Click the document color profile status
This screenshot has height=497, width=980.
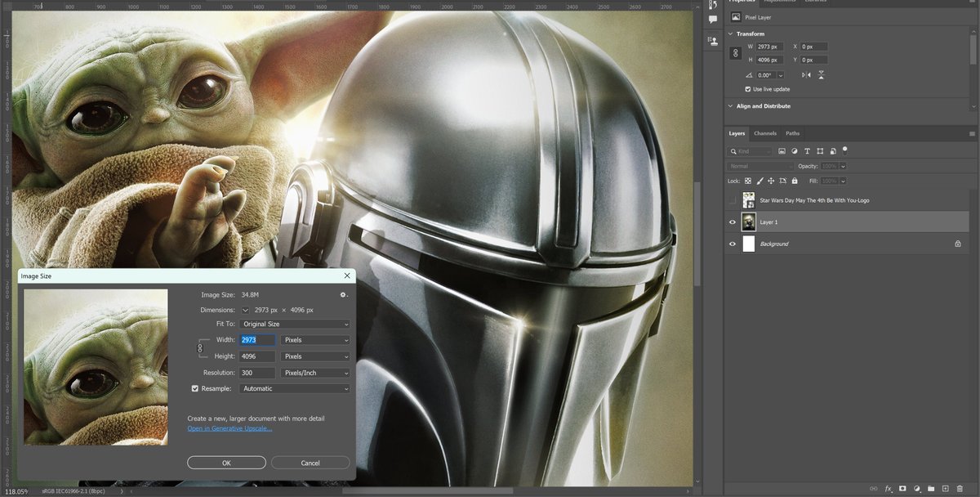tap(72, 492)
